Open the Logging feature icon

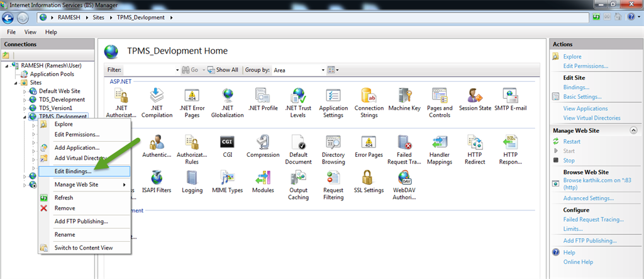[192, 182]
